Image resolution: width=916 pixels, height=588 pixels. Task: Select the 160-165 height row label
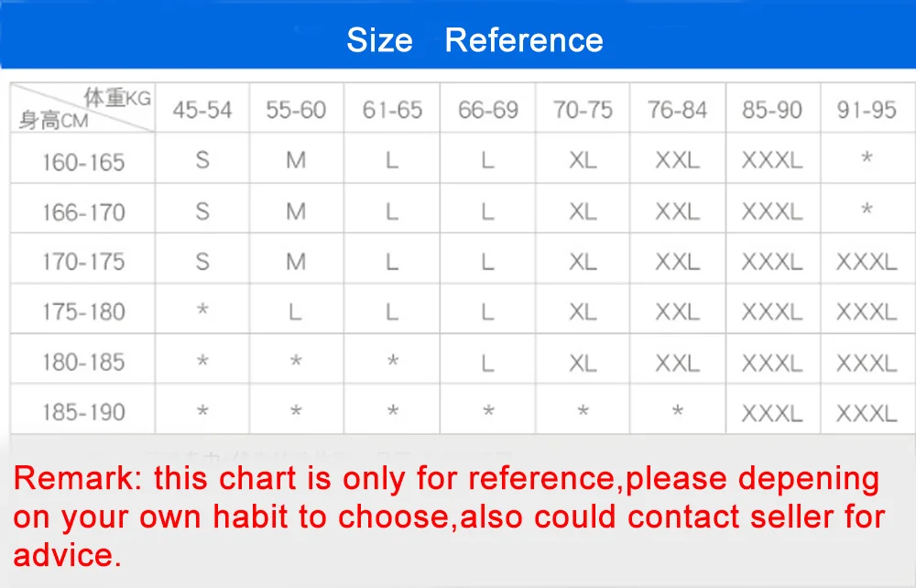click(83, 162)
